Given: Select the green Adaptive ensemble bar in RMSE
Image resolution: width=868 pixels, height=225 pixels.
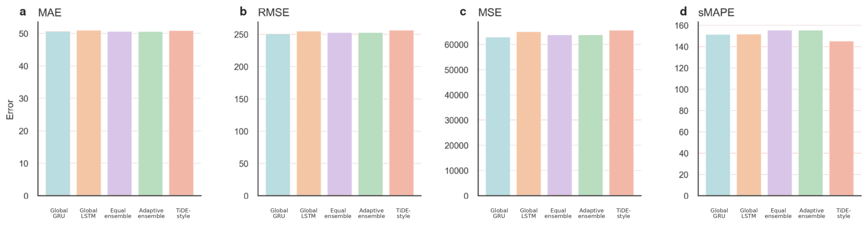Looking at the screenshot, I should (371, 114).
